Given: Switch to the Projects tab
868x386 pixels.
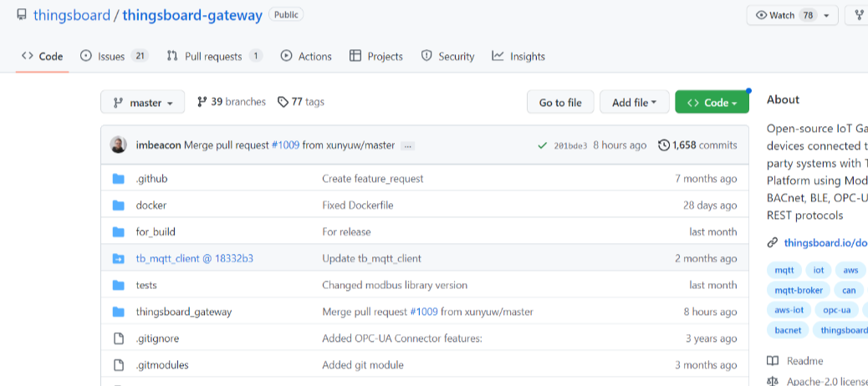Looking at the screenshot, I should click(x=375, y=57).
